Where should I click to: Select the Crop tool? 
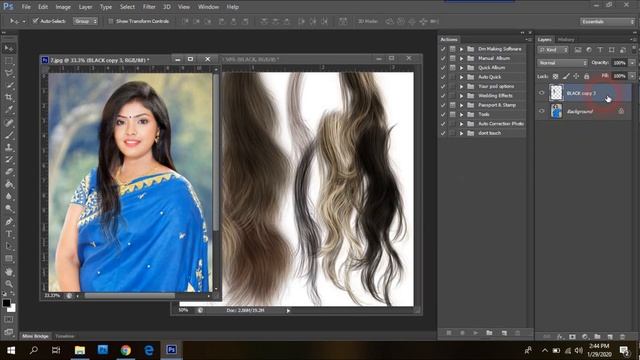pyautogui.click(x=9, y=98)
